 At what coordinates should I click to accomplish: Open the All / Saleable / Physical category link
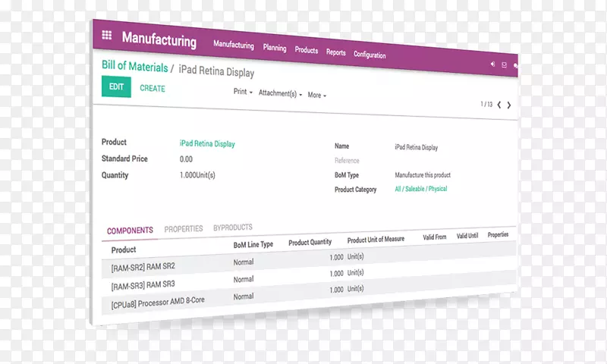421,189
